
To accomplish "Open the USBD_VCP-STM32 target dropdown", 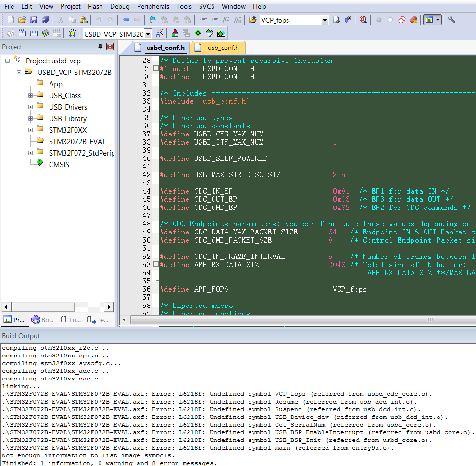I will click(148, 33).
